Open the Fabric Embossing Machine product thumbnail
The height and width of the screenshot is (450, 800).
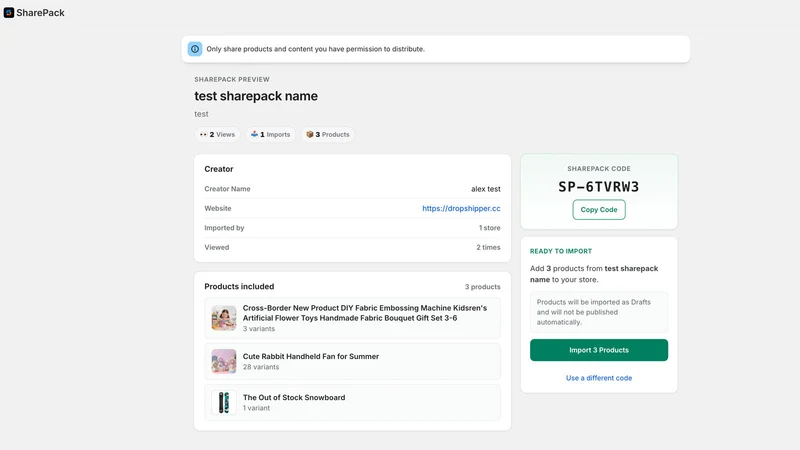[223, 318]
